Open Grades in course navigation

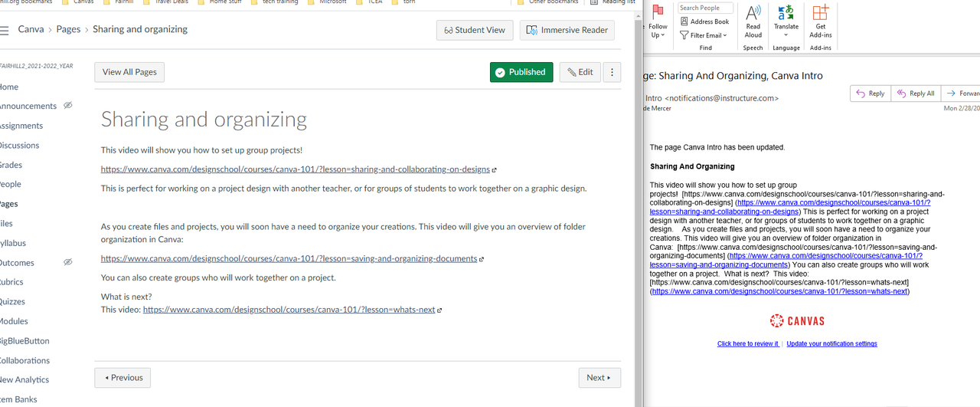[11, 165]
